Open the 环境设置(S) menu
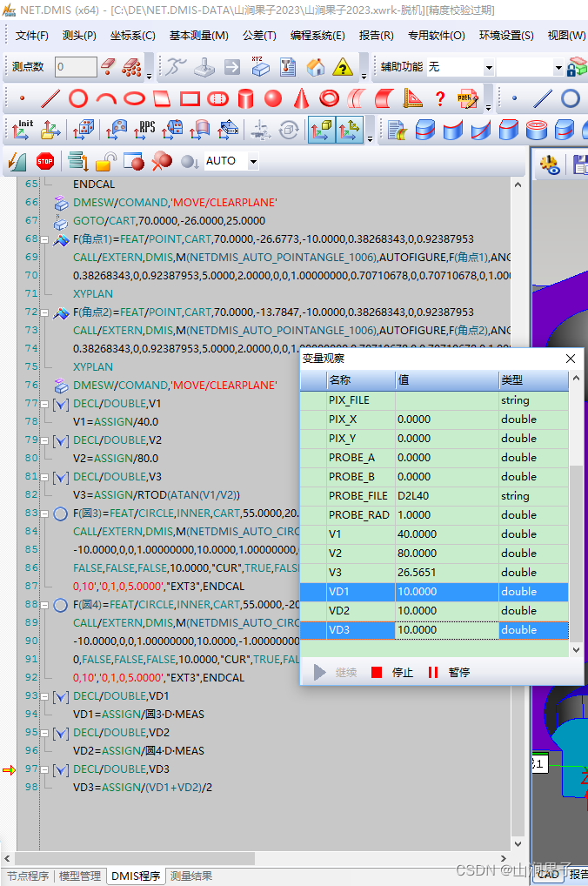This screenshot has height=886, width=588. tap(506, 36)
